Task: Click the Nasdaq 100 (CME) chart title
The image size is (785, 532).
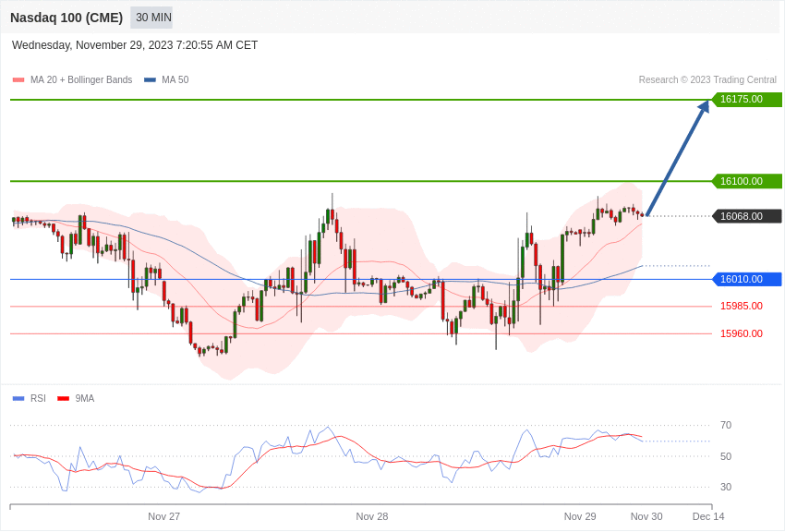Action: [x=66, y=18]
